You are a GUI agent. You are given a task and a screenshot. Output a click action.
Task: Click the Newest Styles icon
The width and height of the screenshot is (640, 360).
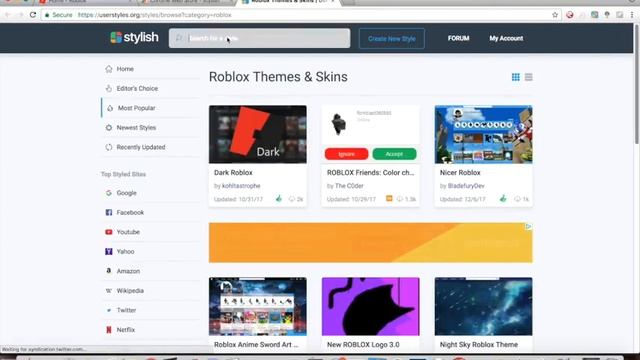[x=109, y=128]
